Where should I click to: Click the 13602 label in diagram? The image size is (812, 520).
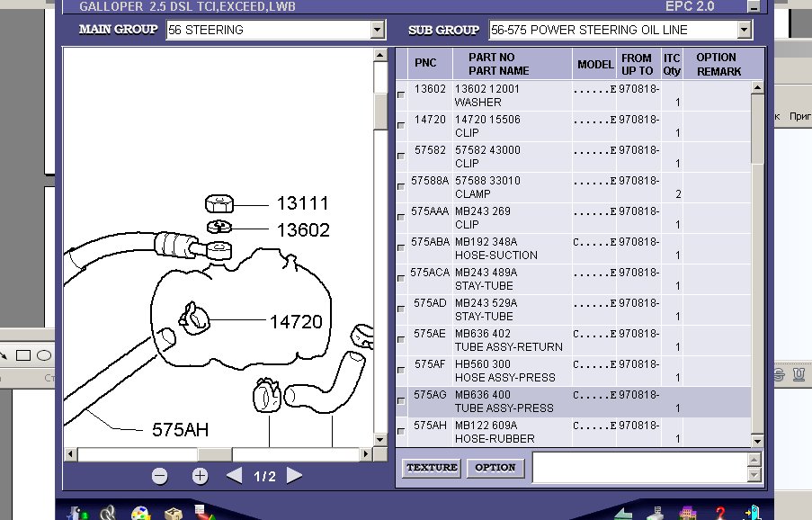coord(303,230)
